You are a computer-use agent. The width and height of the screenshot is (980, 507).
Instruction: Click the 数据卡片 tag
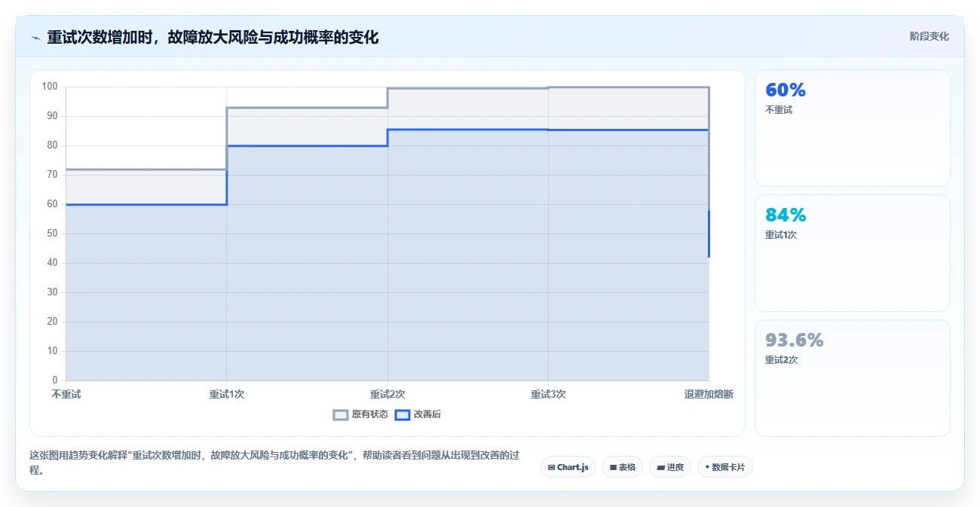click(724, 467)
